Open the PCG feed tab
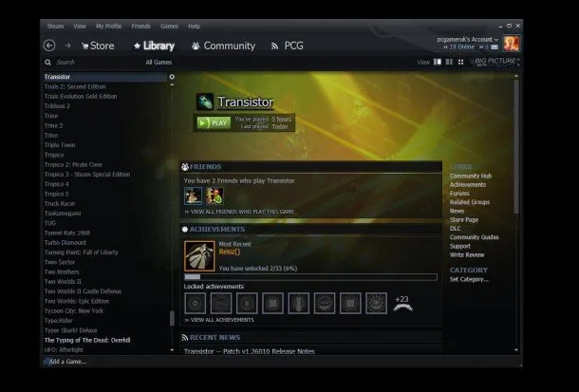Screen dimensions: 579x392 click(x=288, y=46)
